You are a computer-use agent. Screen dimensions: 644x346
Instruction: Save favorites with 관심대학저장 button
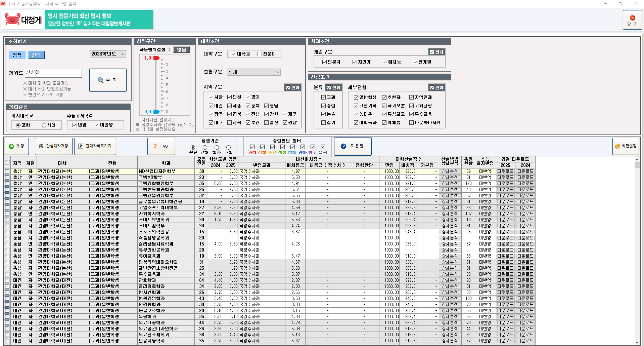tap(54, 146)
